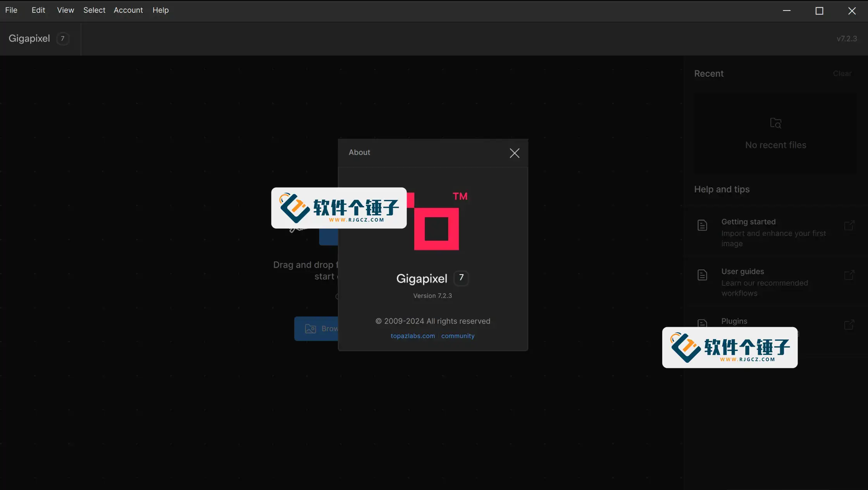The image size is (868, 490).
Task: Click the Recent heading
Action: tap(709, 74)
